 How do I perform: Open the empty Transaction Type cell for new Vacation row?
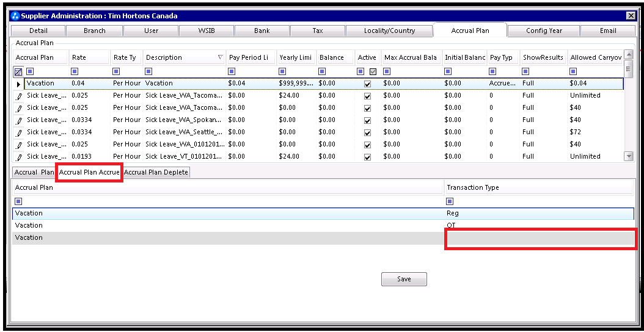(540, 238)
